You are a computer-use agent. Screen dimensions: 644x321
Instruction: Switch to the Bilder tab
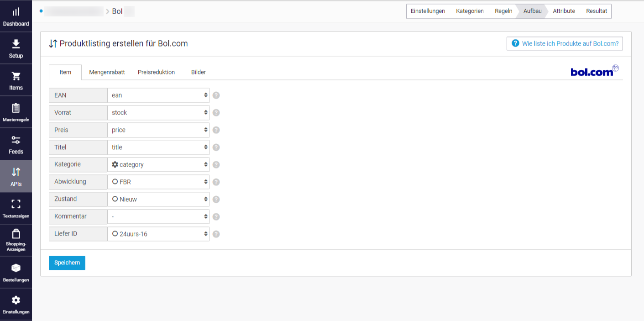[199, 72]
